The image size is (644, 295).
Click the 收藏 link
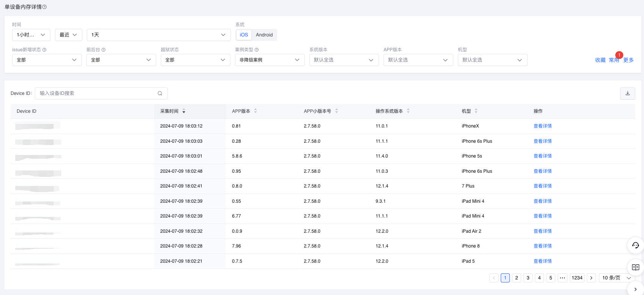[x=600, y=60]
